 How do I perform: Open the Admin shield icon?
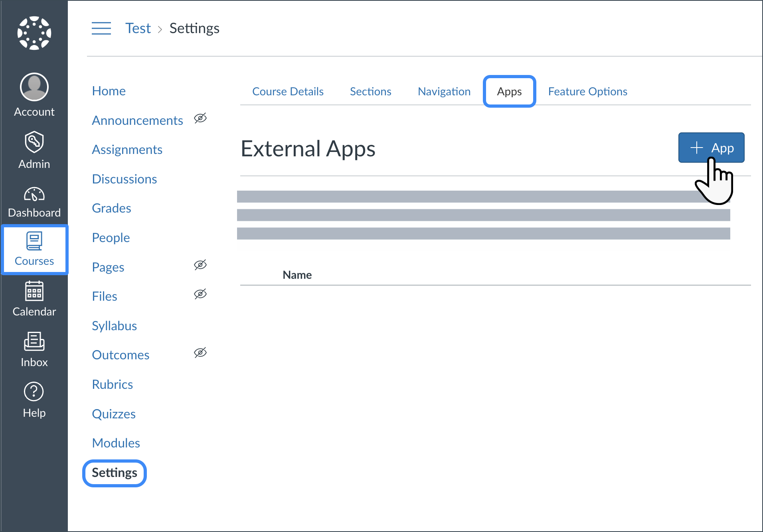pyautogui.click(x=34, y=142)
